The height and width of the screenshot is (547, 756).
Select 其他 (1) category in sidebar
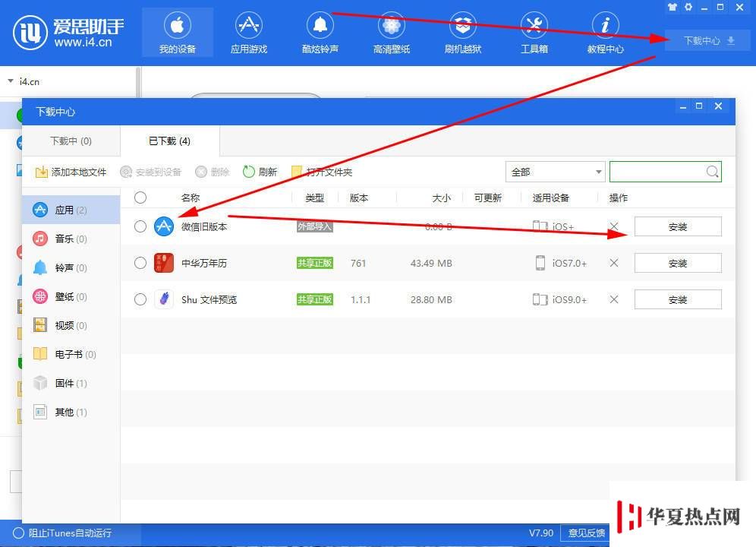click(71, 412)
